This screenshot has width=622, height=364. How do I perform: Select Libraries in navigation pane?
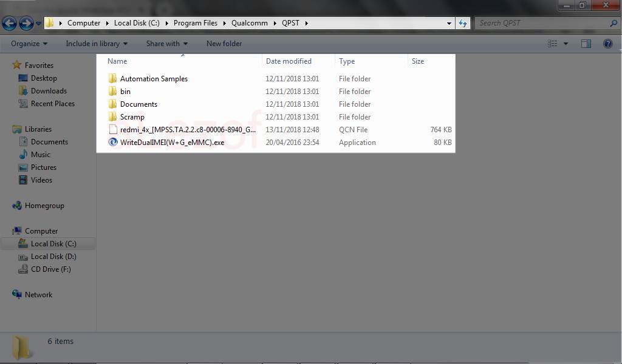pyautogui.click(x=38, y=129)
